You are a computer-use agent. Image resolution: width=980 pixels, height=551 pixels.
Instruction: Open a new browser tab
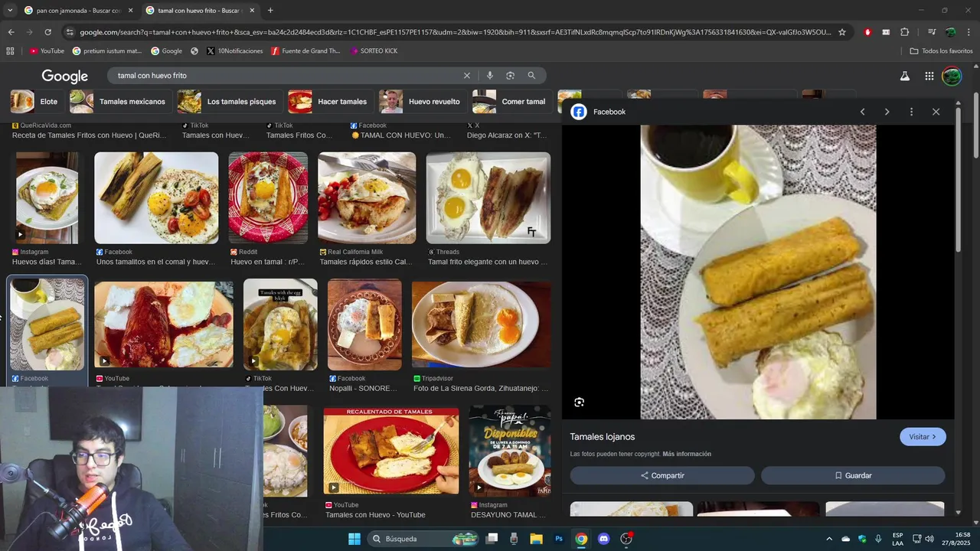pos(270,11)
